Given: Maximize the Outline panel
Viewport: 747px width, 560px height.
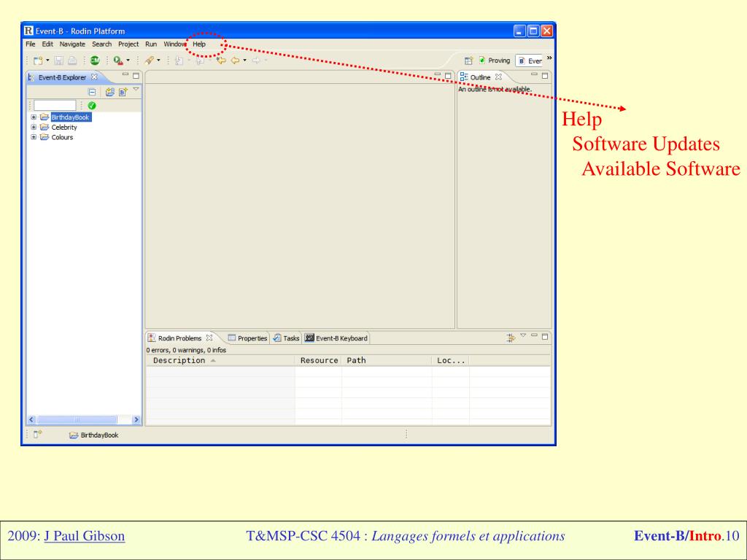Looking at the screenshot, I should tap(545, 76).
